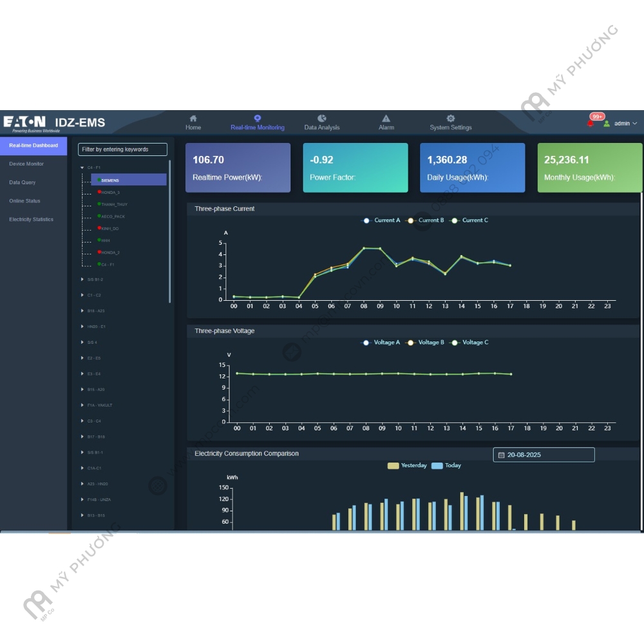Select the HONDA_3 device

[x=110, y=192]
